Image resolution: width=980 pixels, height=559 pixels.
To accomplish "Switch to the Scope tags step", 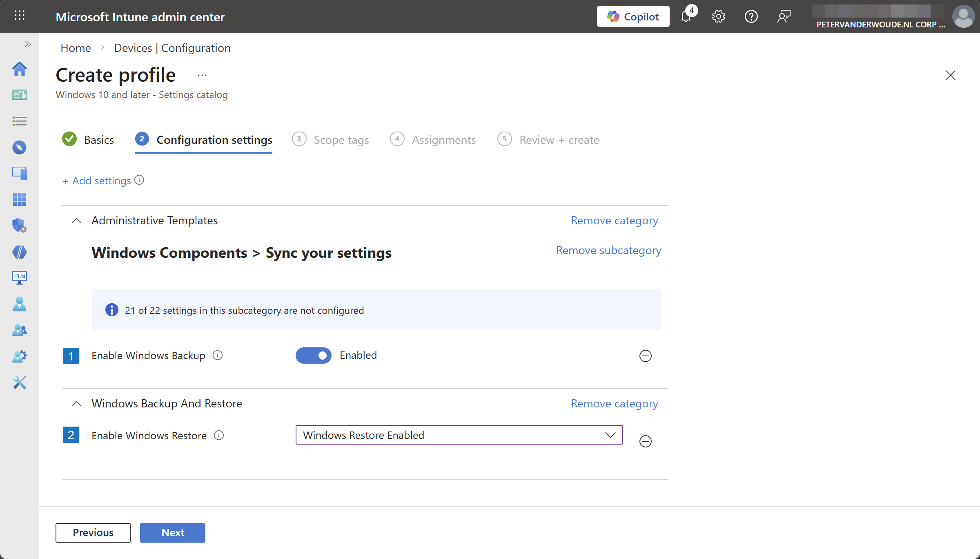I will tap(341, 140).
